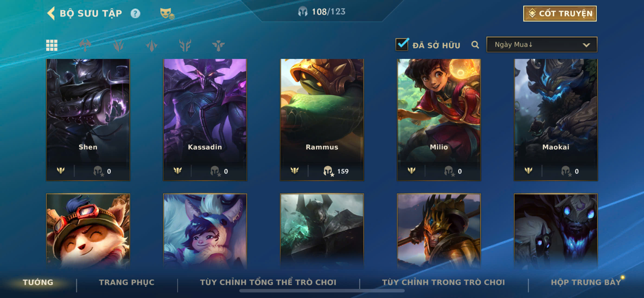Viewport: 644px width, 298px height.
Task: Filter champions by the third role icon
Action: [x=152, y=45]
